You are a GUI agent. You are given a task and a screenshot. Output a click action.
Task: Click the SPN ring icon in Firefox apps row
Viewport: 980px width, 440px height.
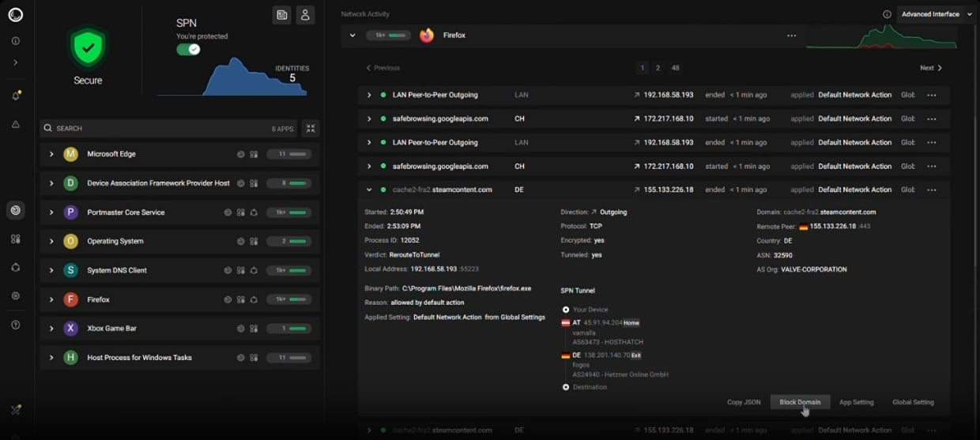click(254, 299)
